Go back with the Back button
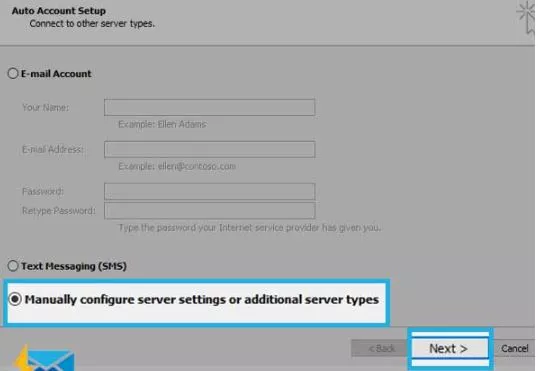This screenshot has height=371, width=538. coord(380,349)
